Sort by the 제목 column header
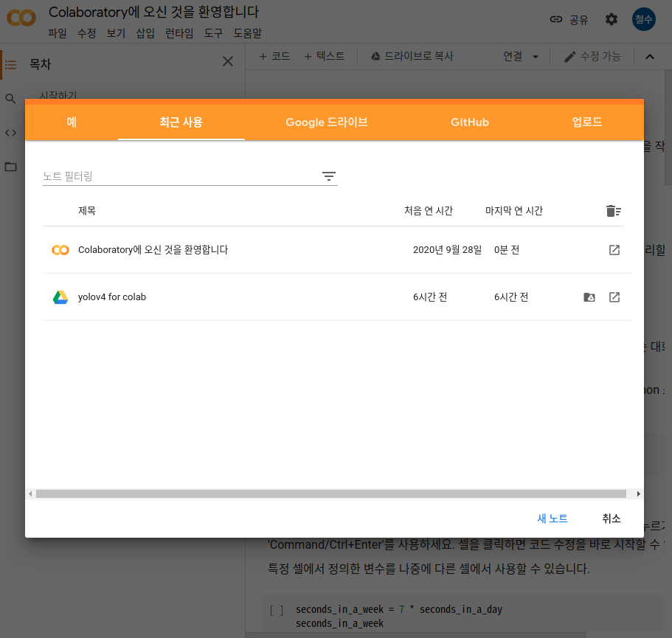672x638 pixels. 87,210
